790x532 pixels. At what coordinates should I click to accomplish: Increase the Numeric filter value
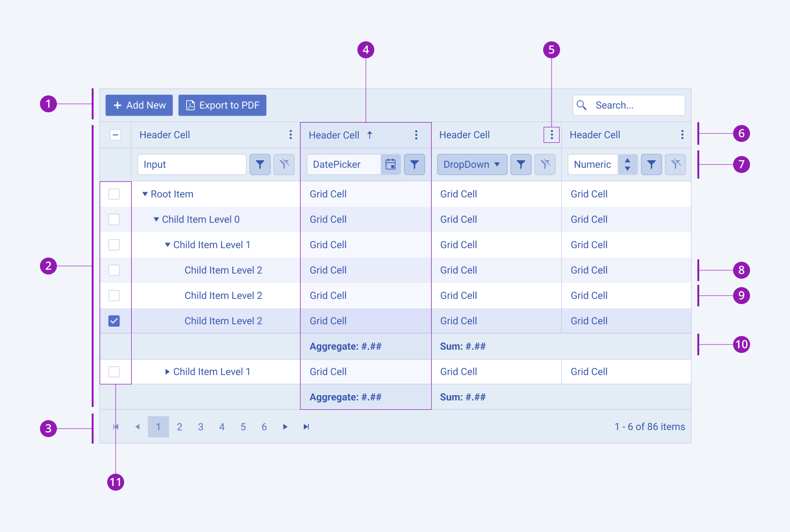coord(627,161)
